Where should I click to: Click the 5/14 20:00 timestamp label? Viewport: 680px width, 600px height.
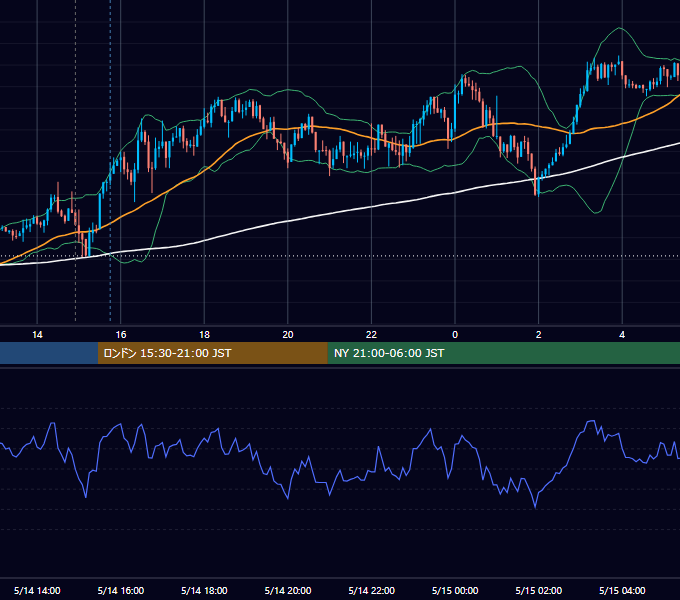point(288,590)
